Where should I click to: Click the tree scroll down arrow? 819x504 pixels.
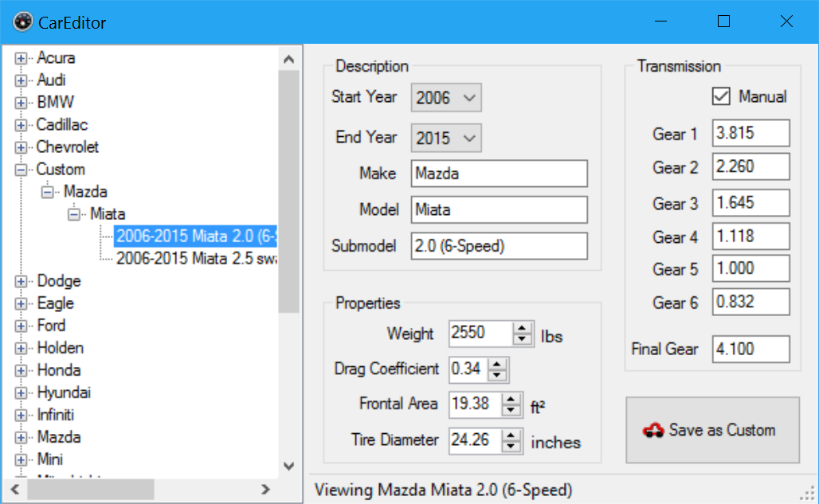tap(289, 466)
